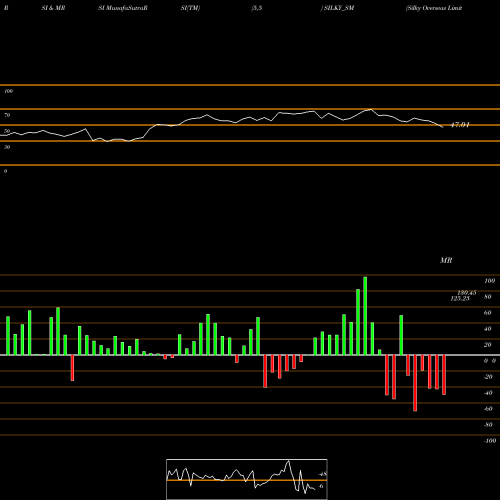Click the RSI current value label 47.04

pos(460,125)
